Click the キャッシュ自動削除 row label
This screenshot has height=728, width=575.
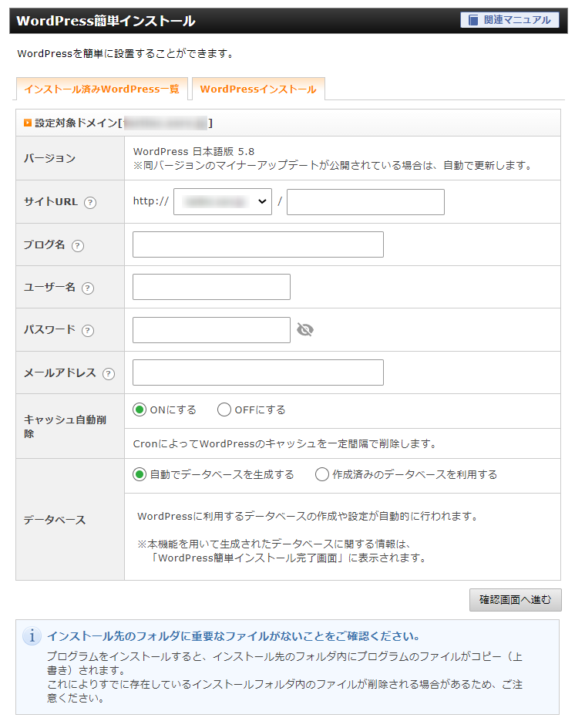tap(65, 426)
